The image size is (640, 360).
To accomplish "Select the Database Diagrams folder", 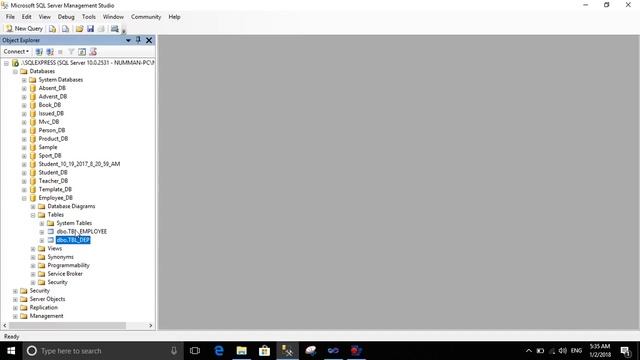I will coord(71,206).
